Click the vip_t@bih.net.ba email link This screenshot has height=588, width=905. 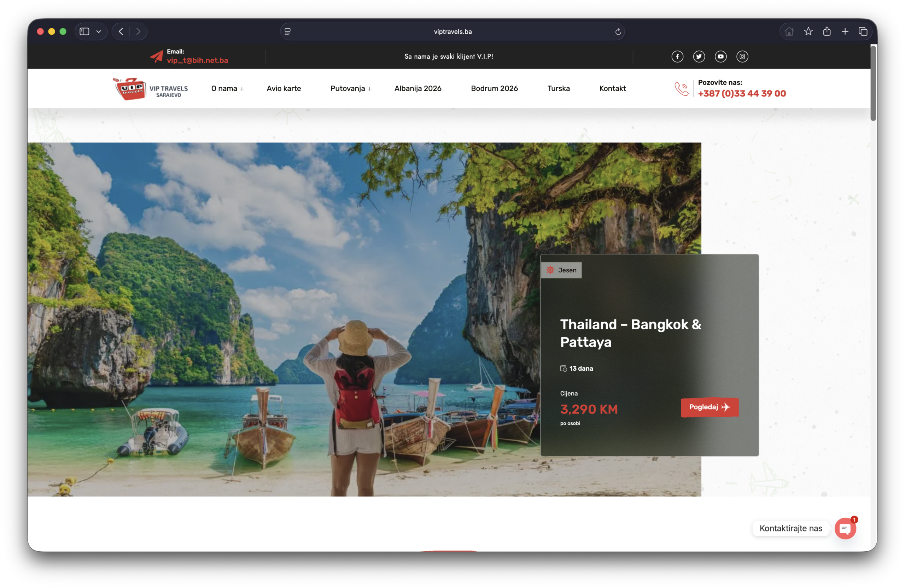pos(197,60)
